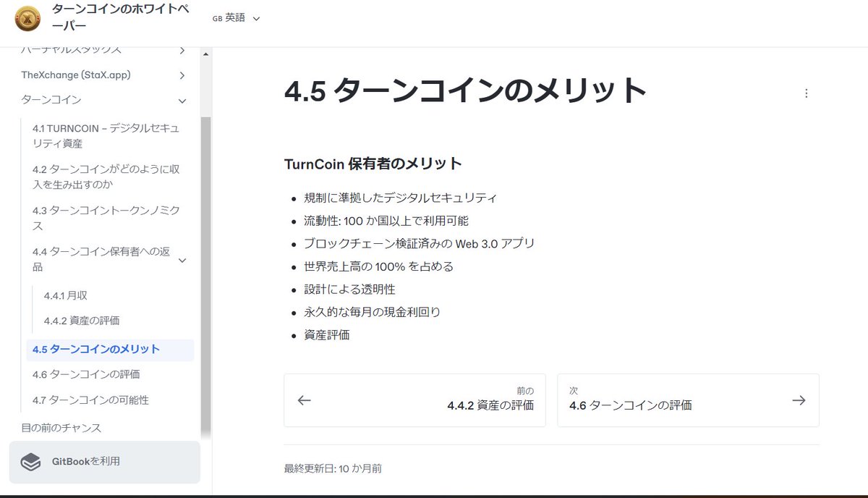868x498 pixels.
Task: Open 4.1 TURNCOIN – デジタルセキュリティ資産
Action: (x=107, y=136)
